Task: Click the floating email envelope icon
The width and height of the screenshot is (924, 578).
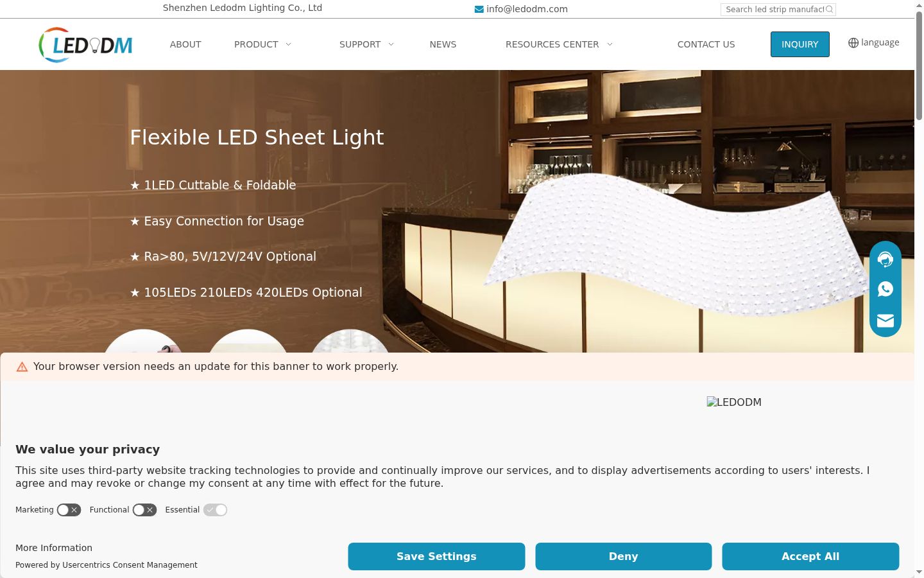Action: coord(886,320)
